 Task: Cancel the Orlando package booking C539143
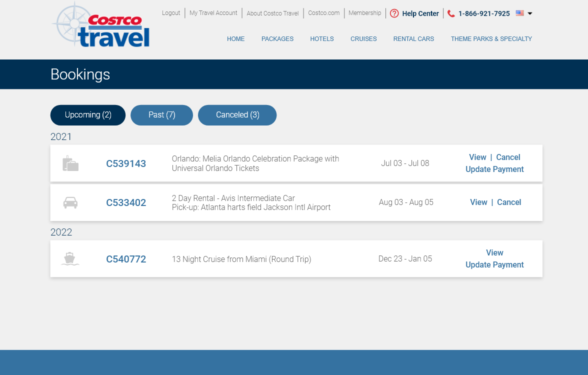pos(508,157)
